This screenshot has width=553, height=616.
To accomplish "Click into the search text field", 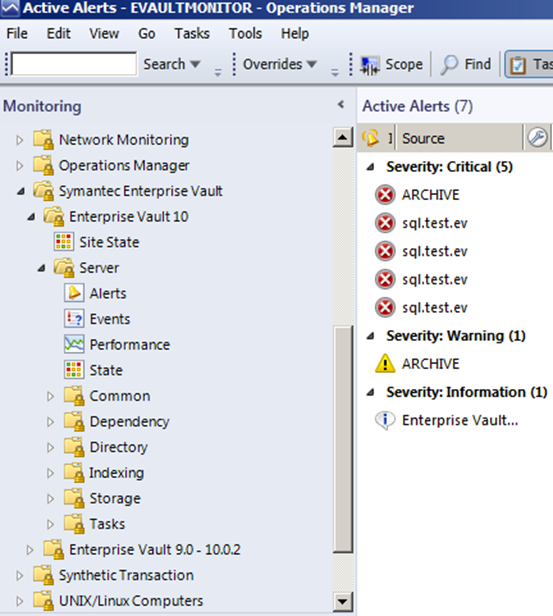I will click(74, 64).
